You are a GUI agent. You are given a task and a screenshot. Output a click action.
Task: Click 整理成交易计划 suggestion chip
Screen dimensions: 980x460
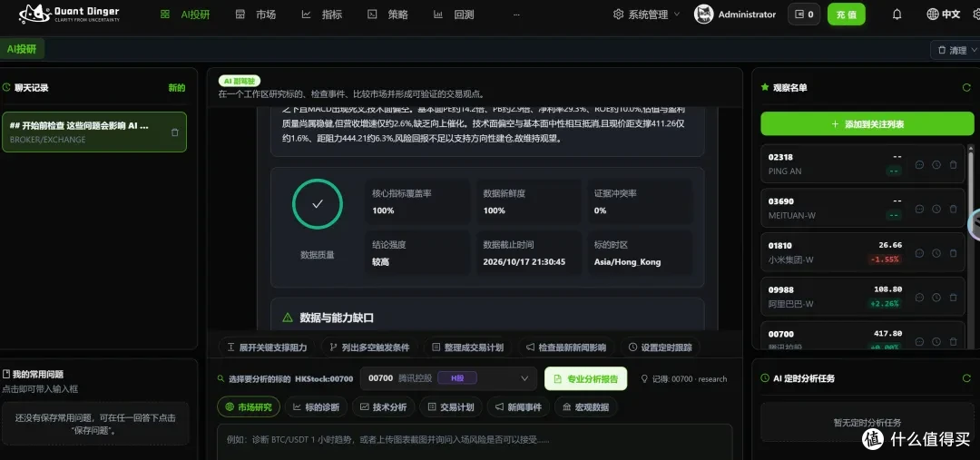467,347
